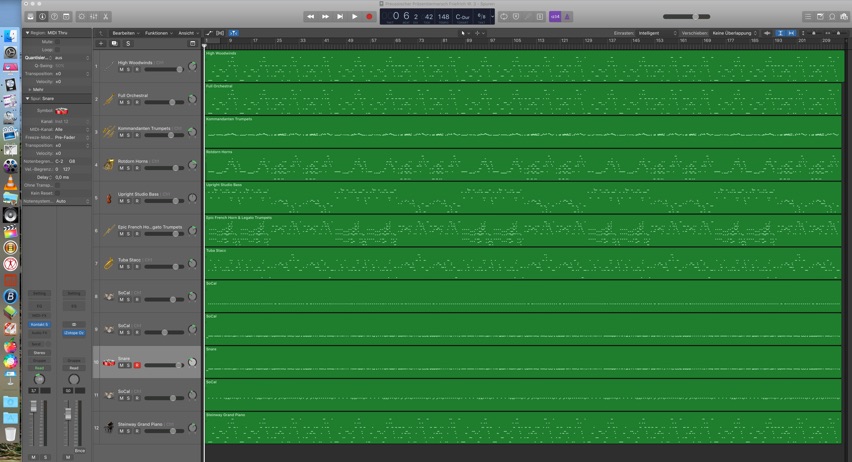Open the Ansicht menu
Image resolution: width=852 pixels, height=462 pixels.
pyautogui.click(x=188, y=33)
